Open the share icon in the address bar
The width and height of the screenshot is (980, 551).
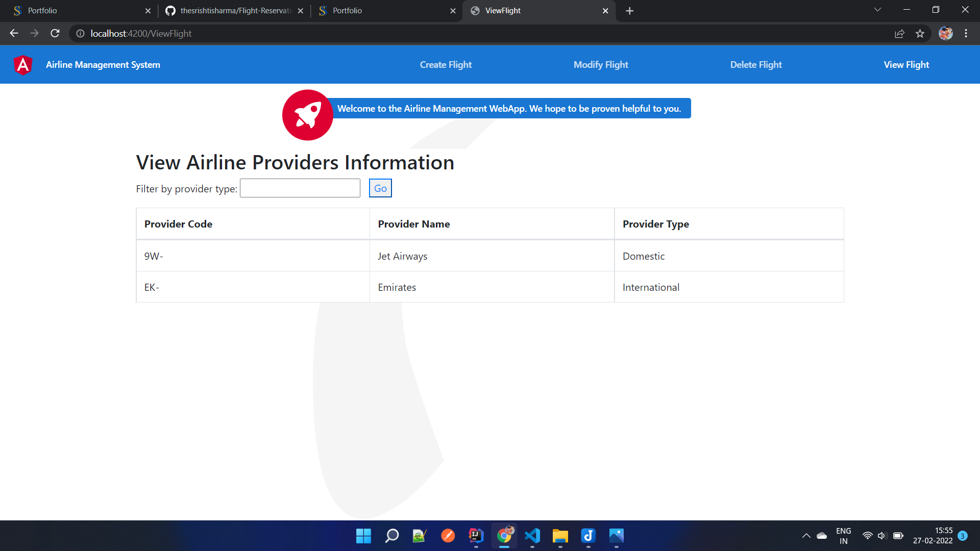[899, 33]
